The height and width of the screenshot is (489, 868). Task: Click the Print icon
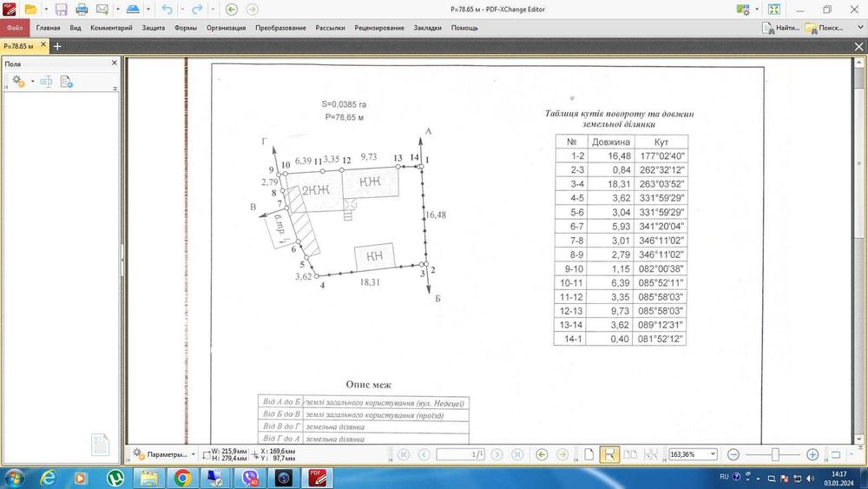[x=82, y=10]
